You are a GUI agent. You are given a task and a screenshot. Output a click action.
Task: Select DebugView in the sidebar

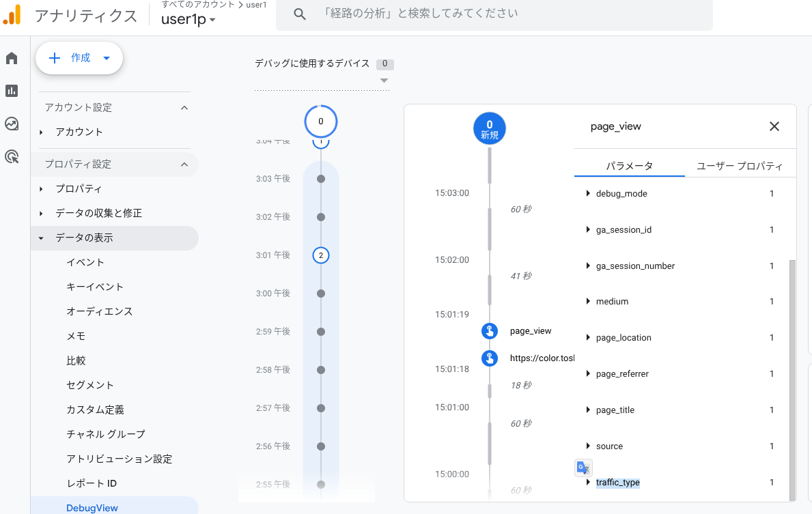click(x=92, y=508)
